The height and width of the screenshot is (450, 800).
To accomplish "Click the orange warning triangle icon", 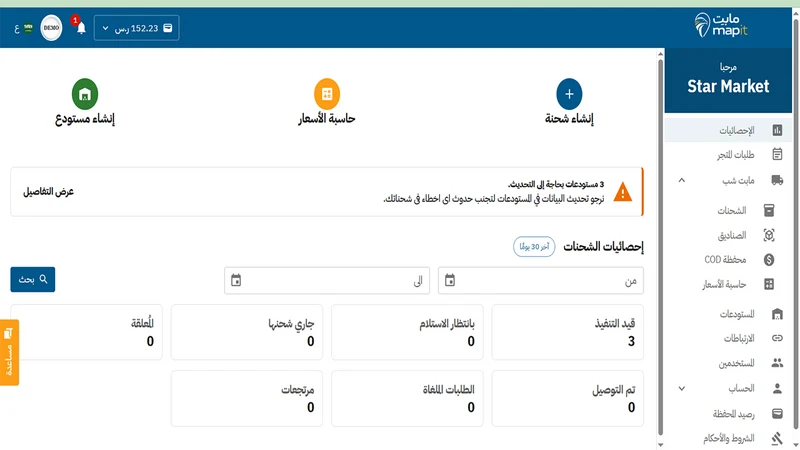I will pyautogui.click(x=622, y=192).
